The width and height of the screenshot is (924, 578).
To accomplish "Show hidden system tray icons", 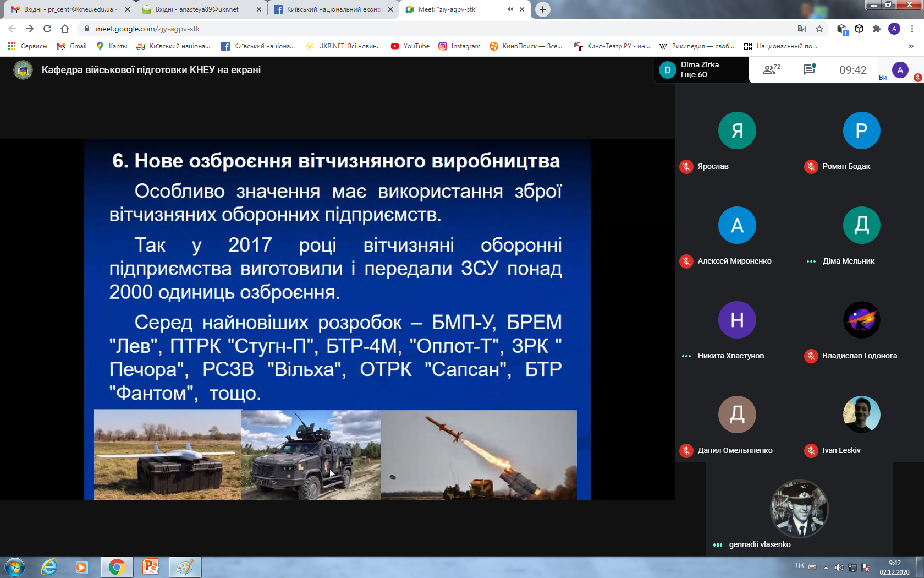I will coord(826,567).
